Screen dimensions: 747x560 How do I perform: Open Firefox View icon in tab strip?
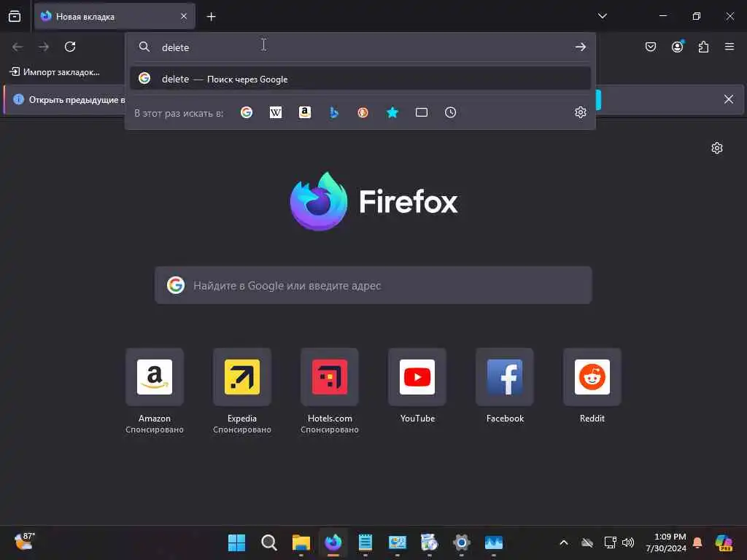(15, 16)
